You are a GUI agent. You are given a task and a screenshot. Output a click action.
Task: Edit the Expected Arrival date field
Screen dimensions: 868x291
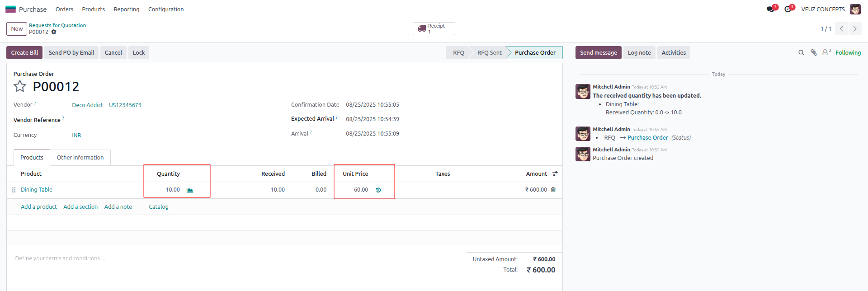373,119
